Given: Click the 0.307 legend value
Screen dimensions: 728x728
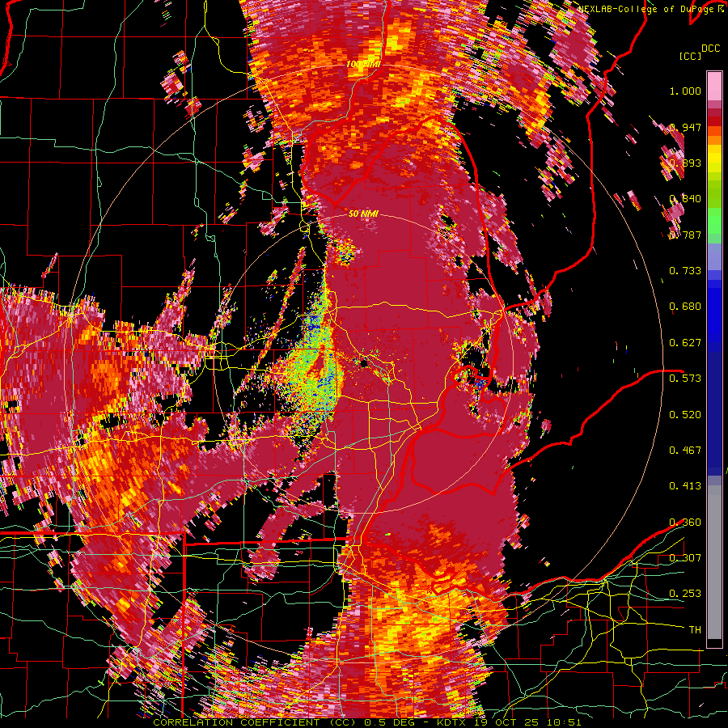Looking at the screenshot, I should click(685, 558).
